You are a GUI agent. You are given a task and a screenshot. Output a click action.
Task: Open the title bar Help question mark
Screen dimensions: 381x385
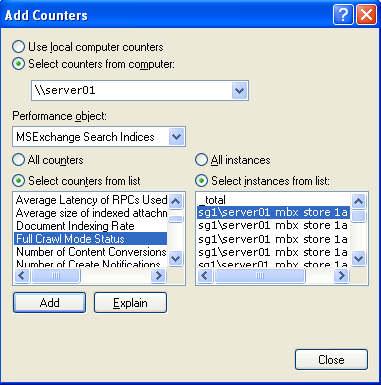343,15
